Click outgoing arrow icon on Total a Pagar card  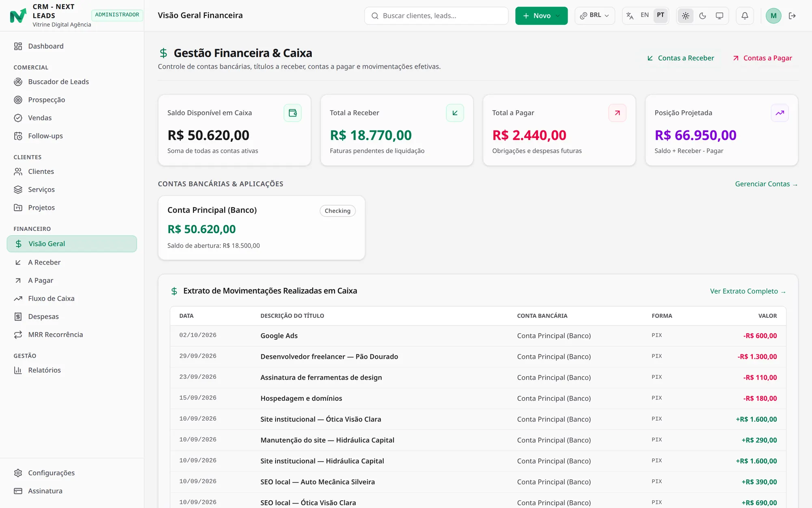click(x=618, y=113)
